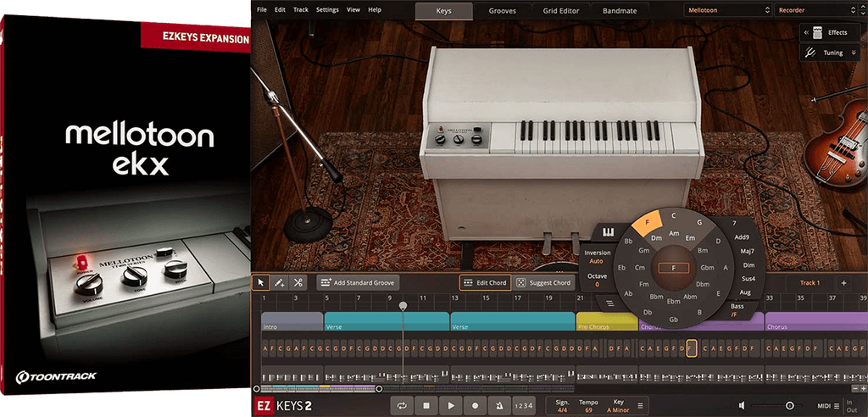Screen dimensions: 868x417
Task: Toggle the 1234 count-in
Action: pyautogui.click(x=524, y=405)
